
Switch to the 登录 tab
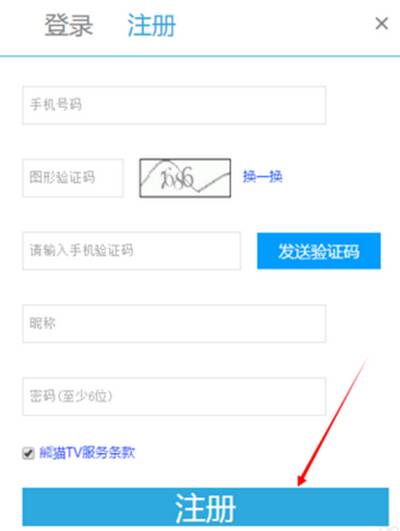click(x=69, y=25)
